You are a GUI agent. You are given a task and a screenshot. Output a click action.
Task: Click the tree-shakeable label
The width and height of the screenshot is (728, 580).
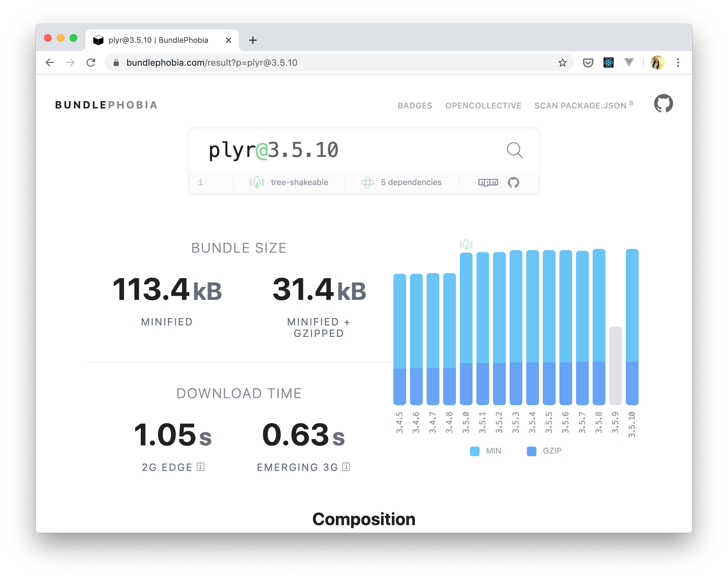coord(299,182)
